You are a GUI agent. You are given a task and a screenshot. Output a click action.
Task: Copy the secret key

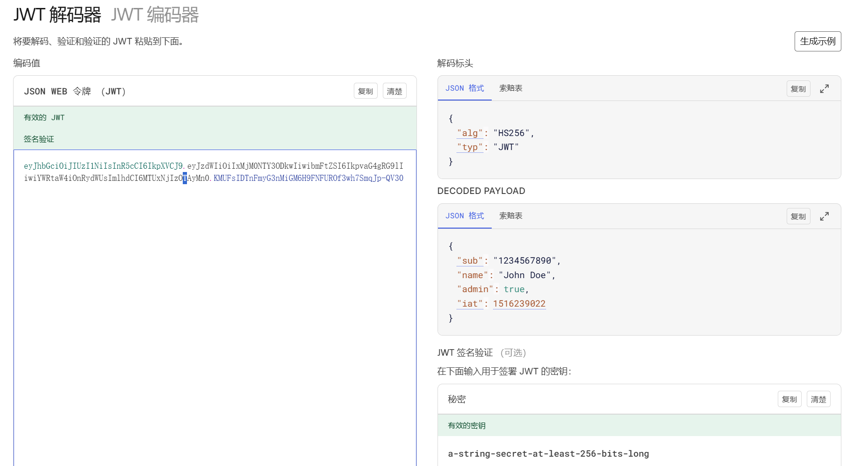[x=789, y=399]
